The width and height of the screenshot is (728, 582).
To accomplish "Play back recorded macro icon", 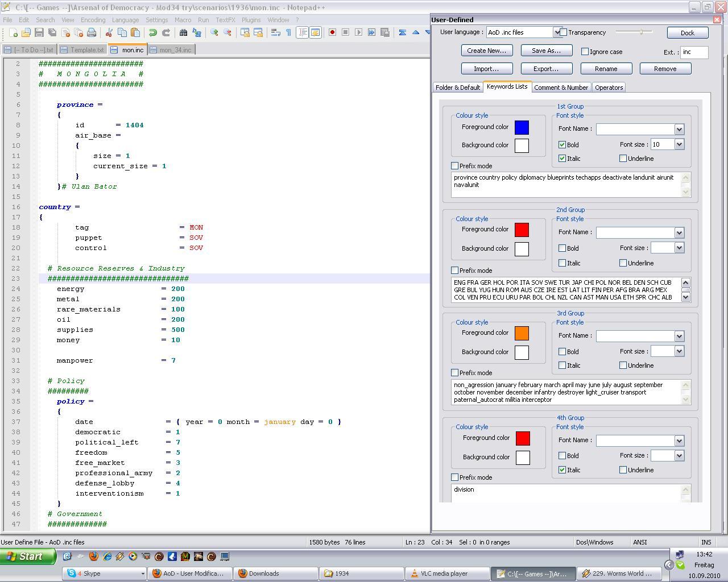I will click(358, 33).
